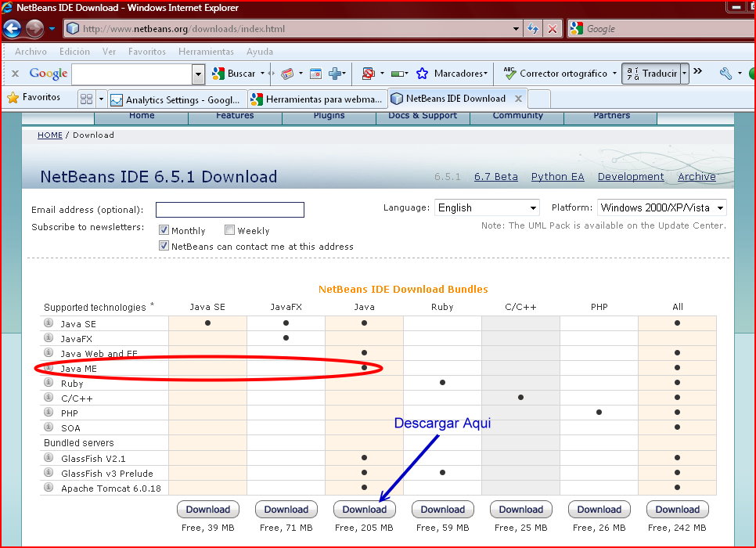
Task: Click the Quick Tabs grid icon
Action: 86,99
